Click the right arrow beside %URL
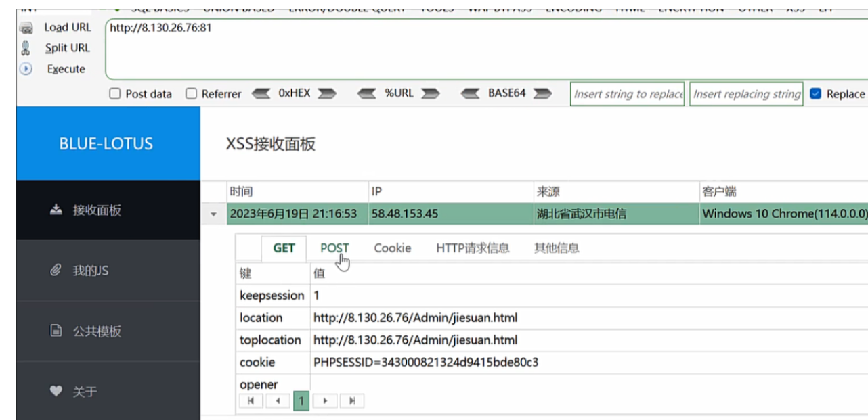Viewport: 868px width, 420px height. (430, 93)
